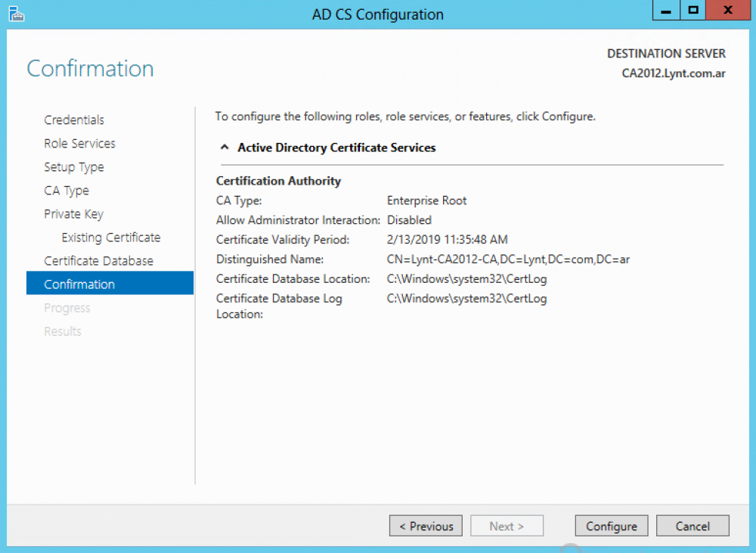Maximize the AD CS Configuration window
The image size is (756, 553).
coord(693,11)
